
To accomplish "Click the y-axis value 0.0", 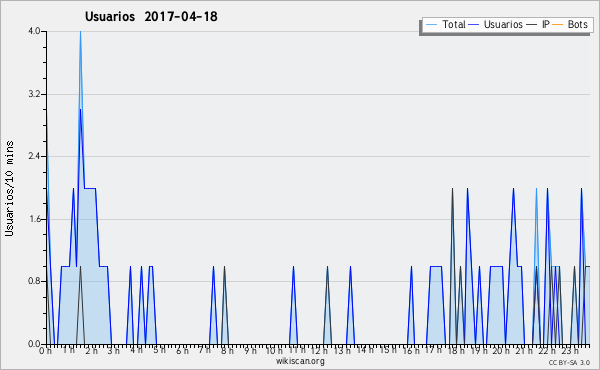I will [34, 344].
